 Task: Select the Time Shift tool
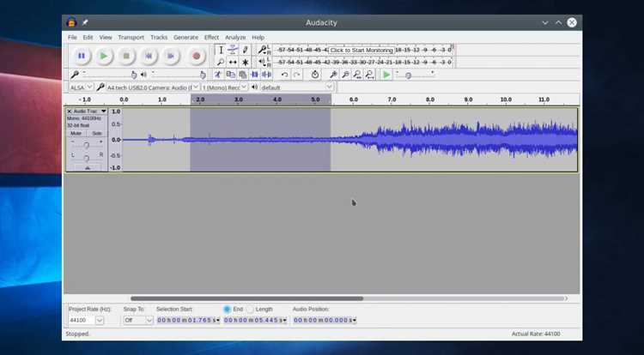(x=233, y=63)
